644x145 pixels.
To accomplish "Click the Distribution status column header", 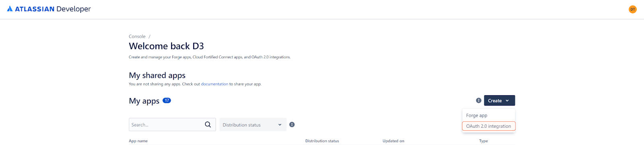I will (322, 141).
